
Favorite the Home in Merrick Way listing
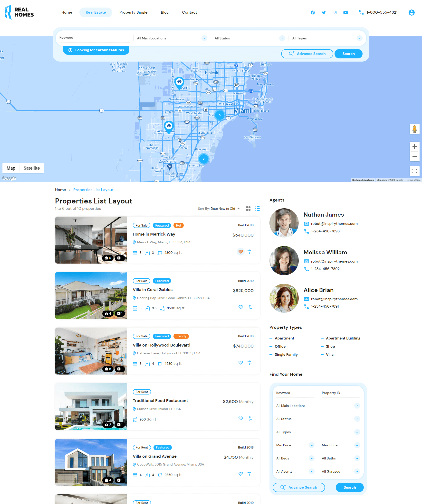[241, 252]
